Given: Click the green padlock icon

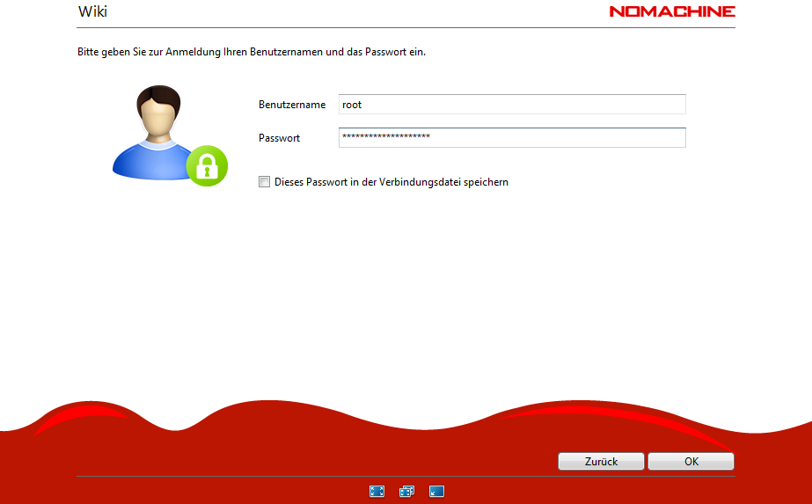Looking at the screenshot, I should tap(207, 165).
